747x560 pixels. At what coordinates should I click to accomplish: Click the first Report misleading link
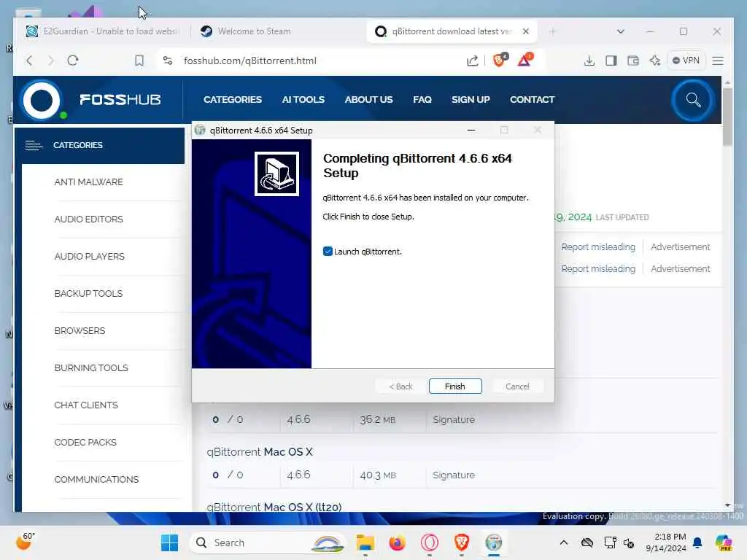point(598,246)
